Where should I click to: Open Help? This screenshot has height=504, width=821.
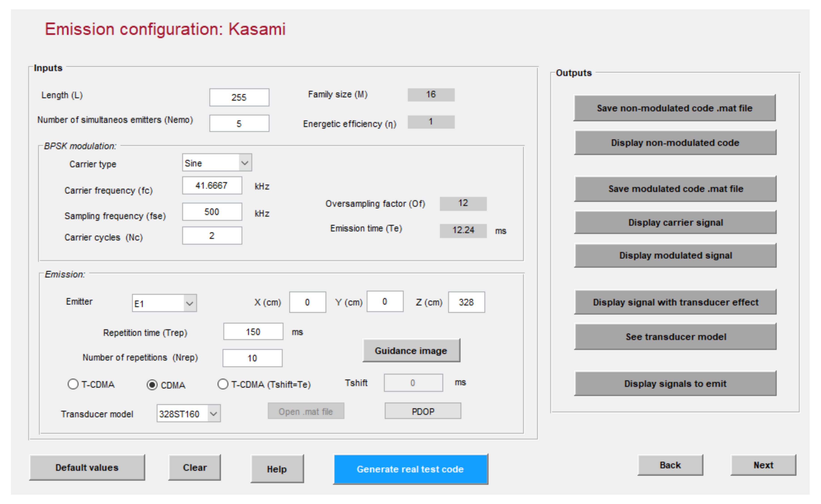(x=277, y=469)
